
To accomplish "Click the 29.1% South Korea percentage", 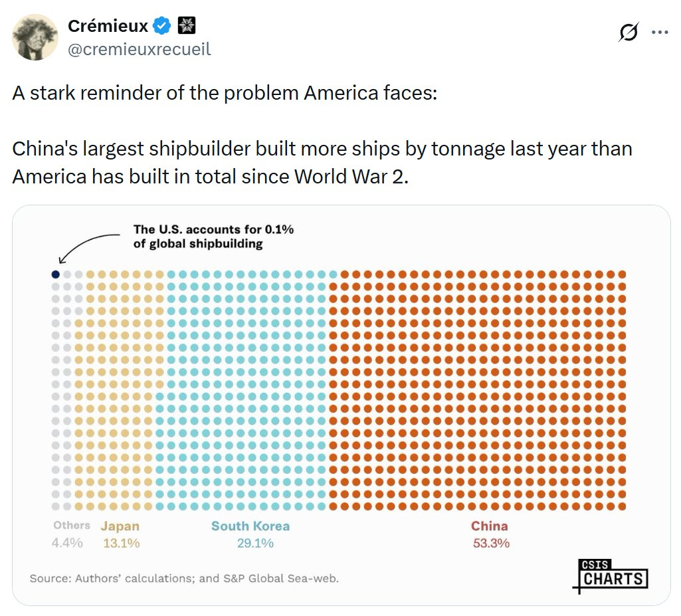I will click(x=255, y=543).
